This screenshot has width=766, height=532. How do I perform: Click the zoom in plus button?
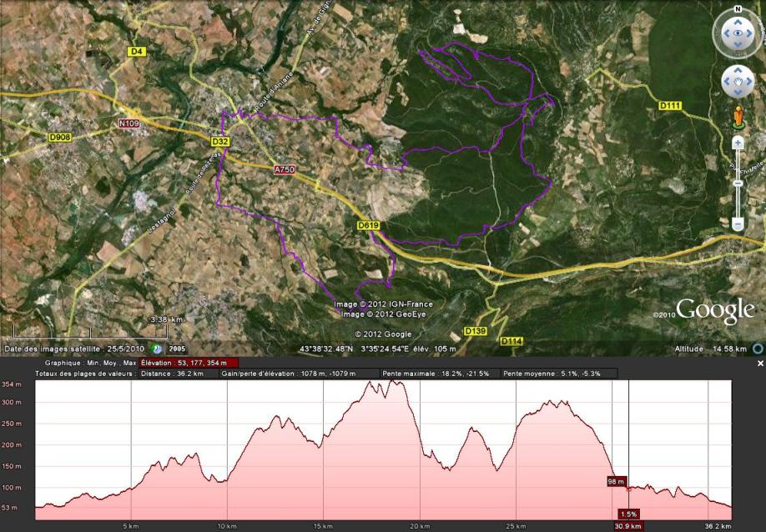click(738, 143)
